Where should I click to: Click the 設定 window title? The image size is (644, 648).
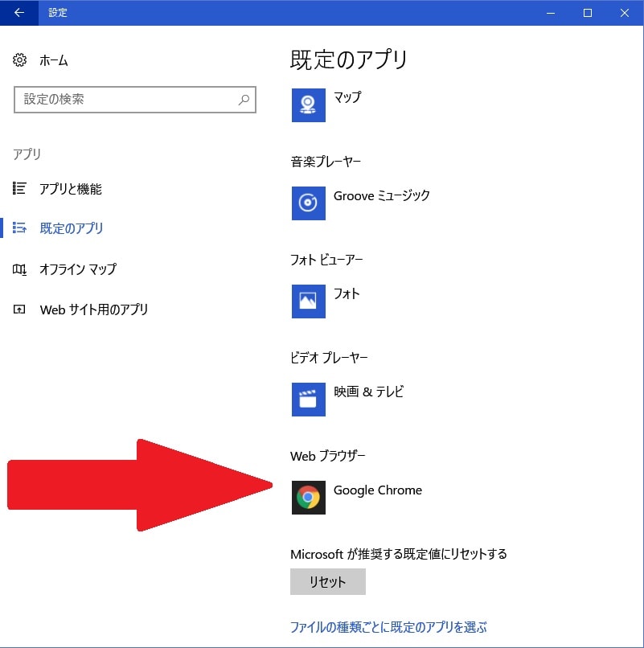(57, 13)
